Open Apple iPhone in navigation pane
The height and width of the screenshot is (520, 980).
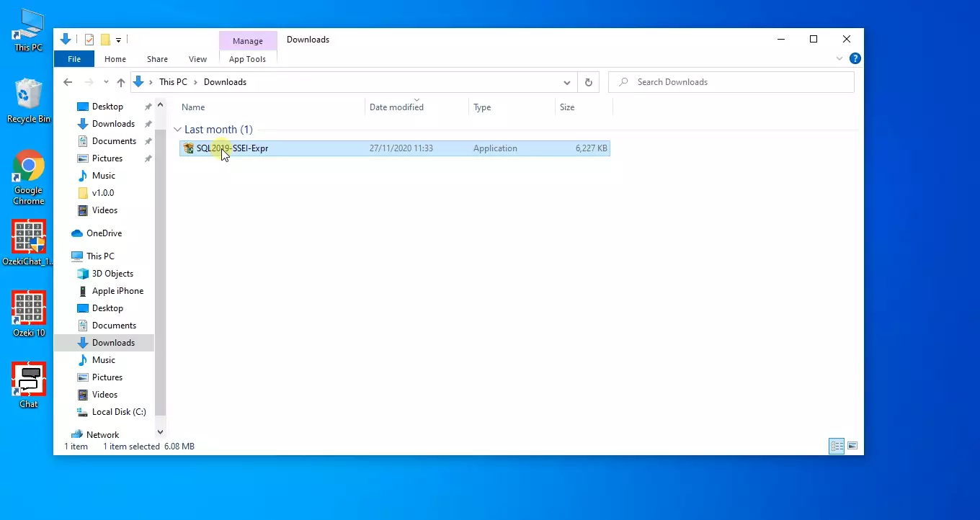tap(117, 291)
